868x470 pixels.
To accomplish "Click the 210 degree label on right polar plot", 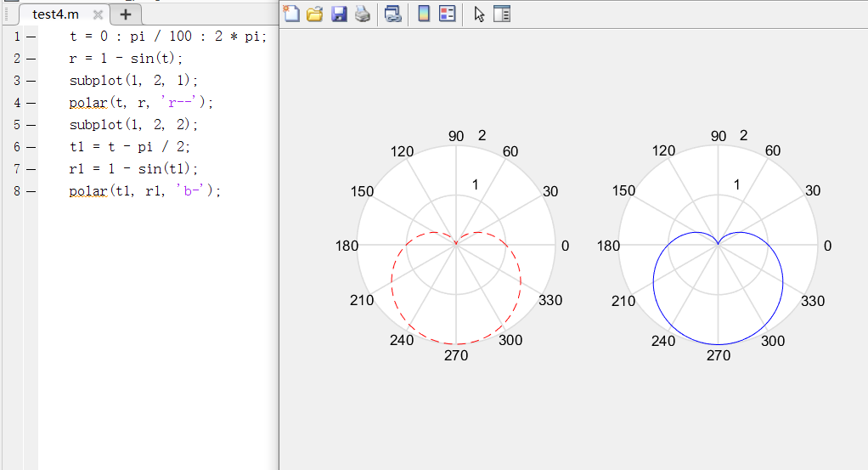I will pyautogui.click(x=623, y=302).
